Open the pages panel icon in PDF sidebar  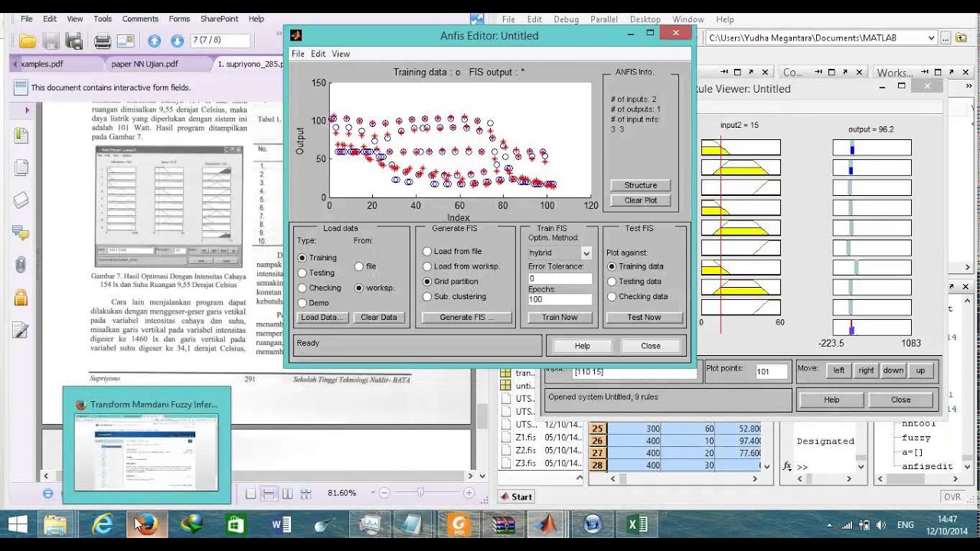click(x=21, y=168)
